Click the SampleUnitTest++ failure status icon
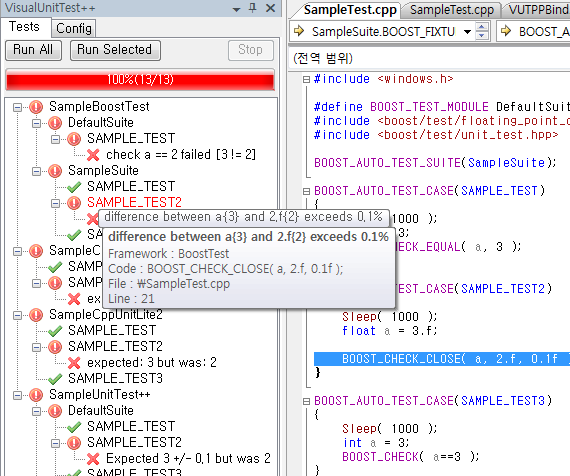The image size is (570, 476). (x=36, y=395)
